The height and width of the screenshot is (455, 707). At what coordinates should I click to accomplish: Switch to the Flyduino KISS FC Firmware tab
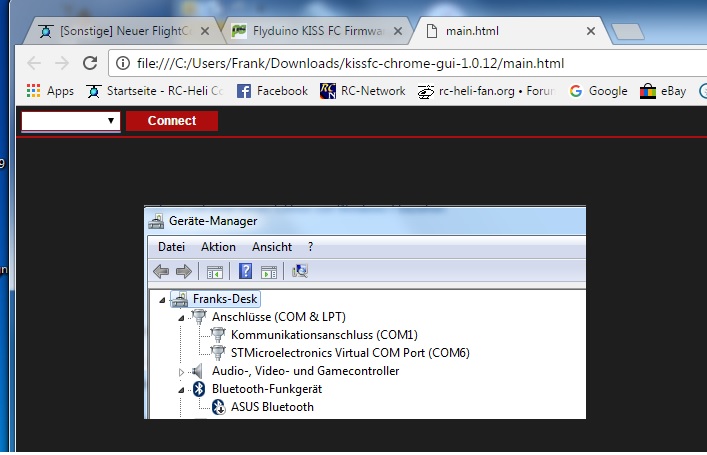(312, 31)
